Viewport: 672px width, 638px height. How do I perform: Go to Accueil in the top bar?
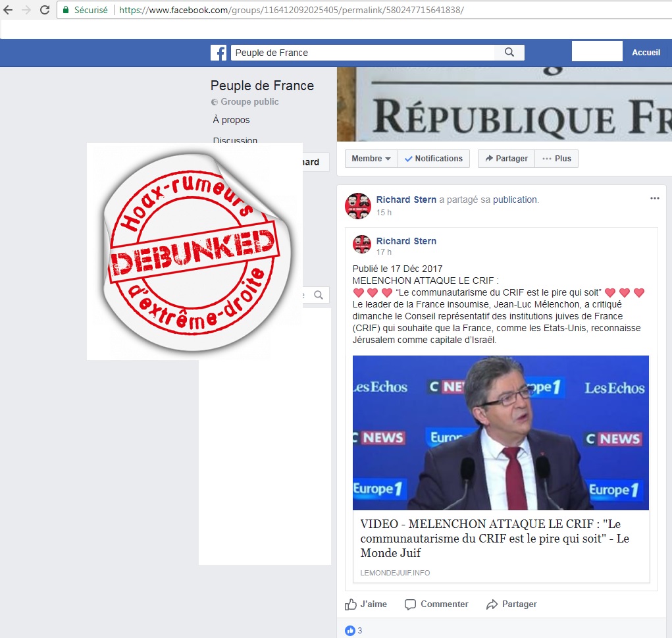646,52
